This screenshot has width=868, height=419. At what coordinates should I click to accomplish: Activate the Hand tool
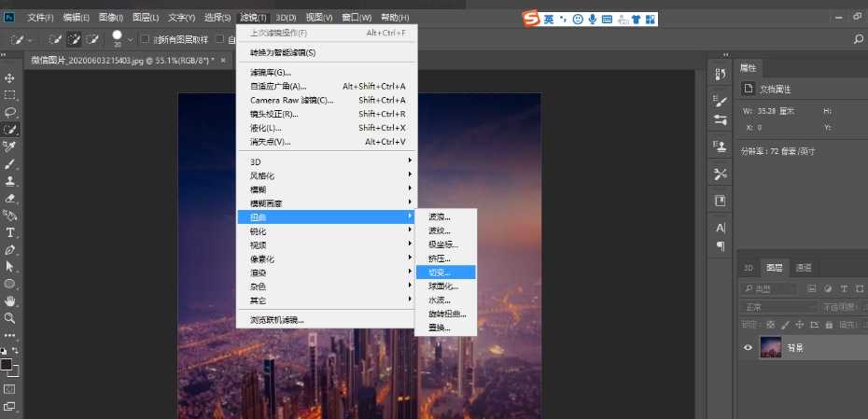[10, 300]
